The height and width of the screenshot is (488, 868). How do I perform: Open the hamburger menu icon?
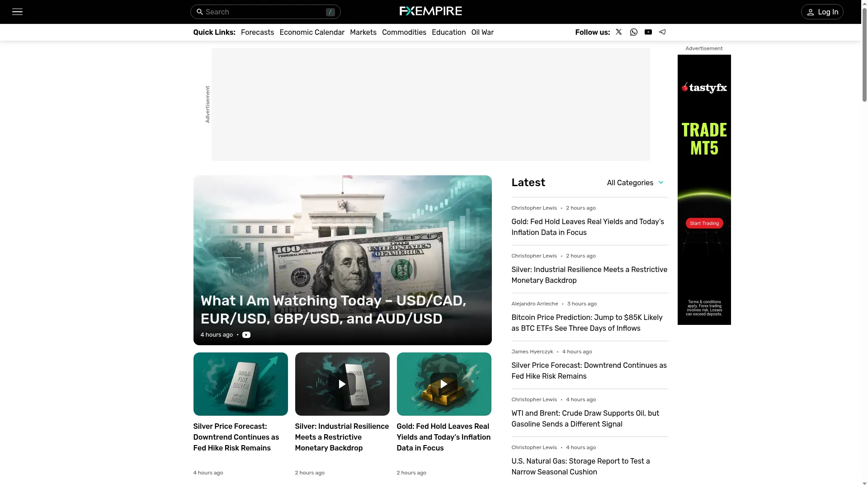(17, 12)
